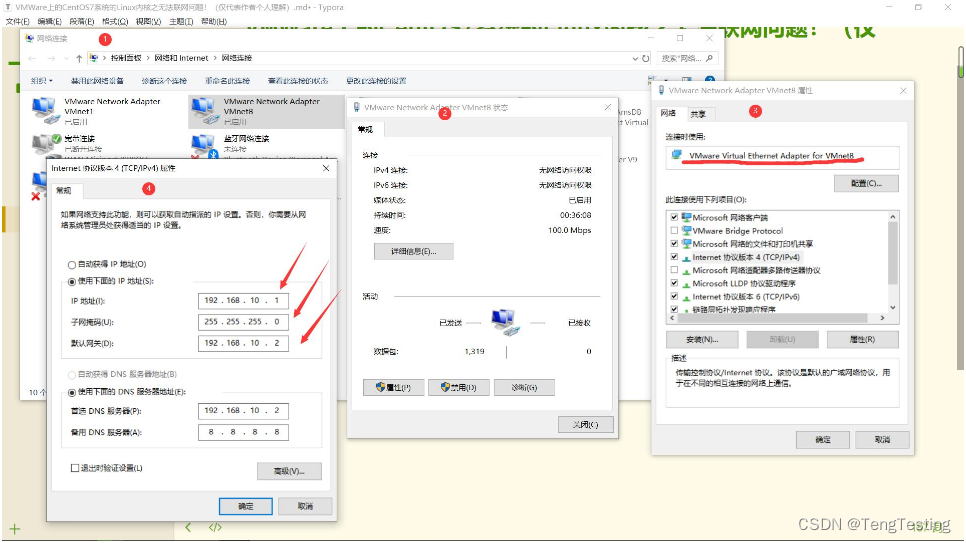Click 禁用此网络设备 in Network Connections toolbar
966x543 pixels.
pyautogui.click(x=97, y=81)
